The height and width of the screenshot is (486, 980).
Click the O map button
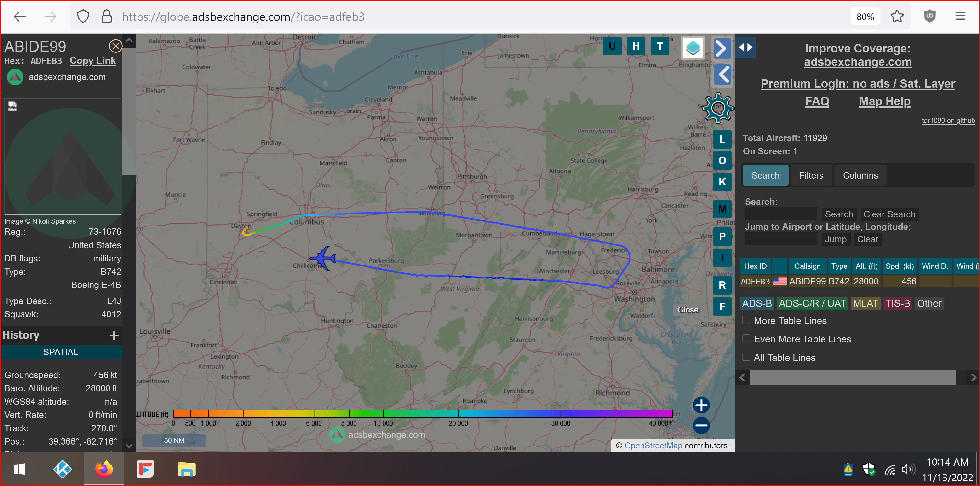tap(722, 161)
